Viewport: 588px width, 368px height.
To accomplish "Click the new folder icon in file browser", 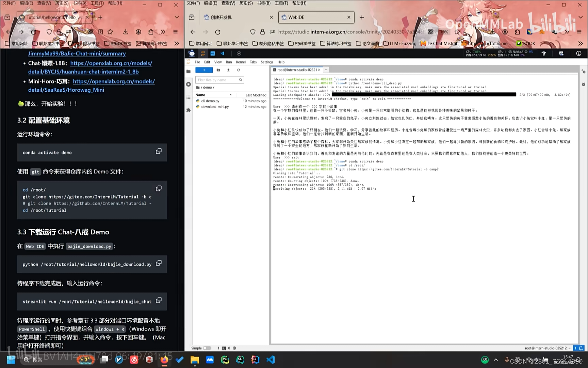I will (218, 70).
